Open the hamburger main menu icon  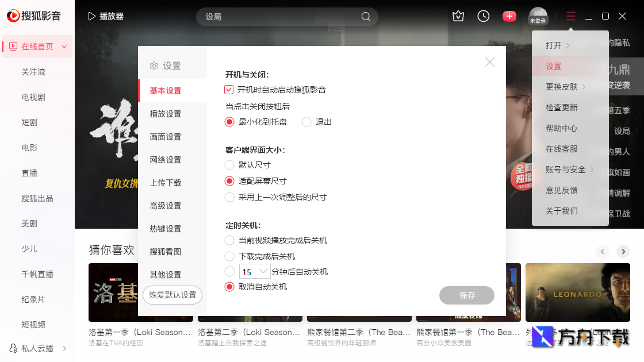click(570, 16)
